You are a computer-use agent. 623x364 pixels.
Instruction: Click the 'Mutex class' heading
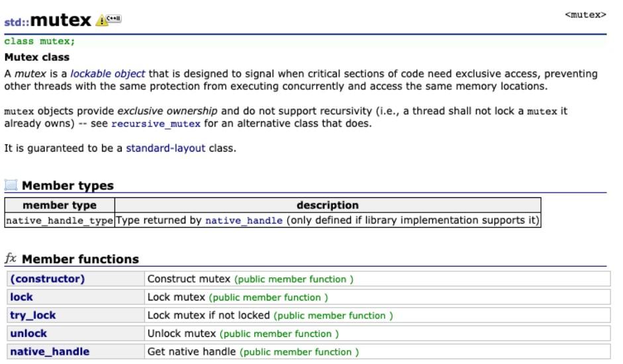[37, 57]
